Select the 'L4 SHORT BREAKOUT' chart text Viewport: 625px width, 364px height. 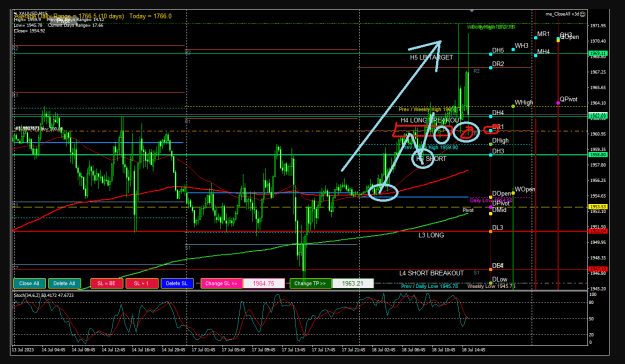[x=431, y=273]
